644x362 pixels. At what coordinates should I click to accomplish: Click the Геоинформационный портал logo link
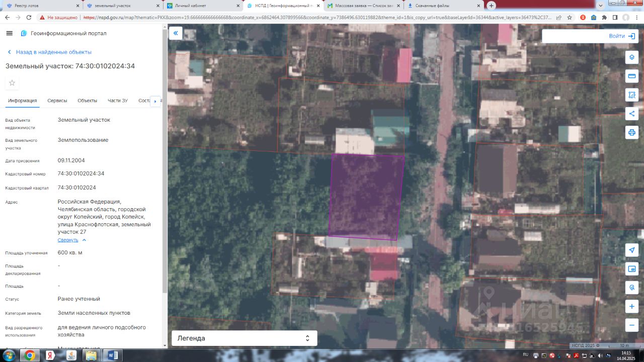(x=63, y=33)
